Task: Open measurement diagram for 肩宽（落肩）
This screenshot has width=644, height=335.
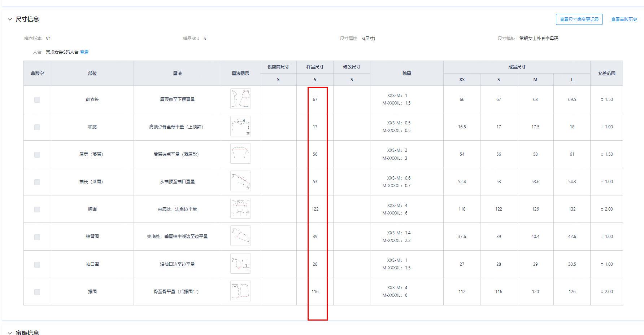Action: (240, 154)
